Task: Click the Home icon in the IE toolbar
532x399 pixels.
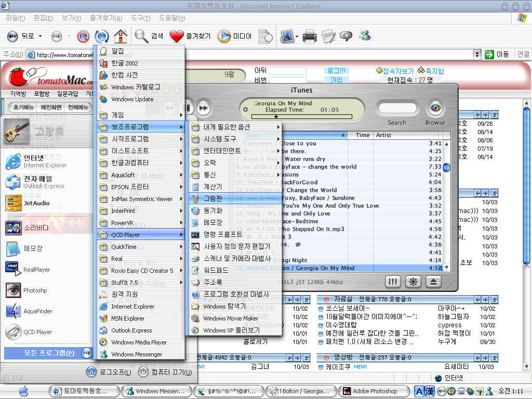Action: 121,36
